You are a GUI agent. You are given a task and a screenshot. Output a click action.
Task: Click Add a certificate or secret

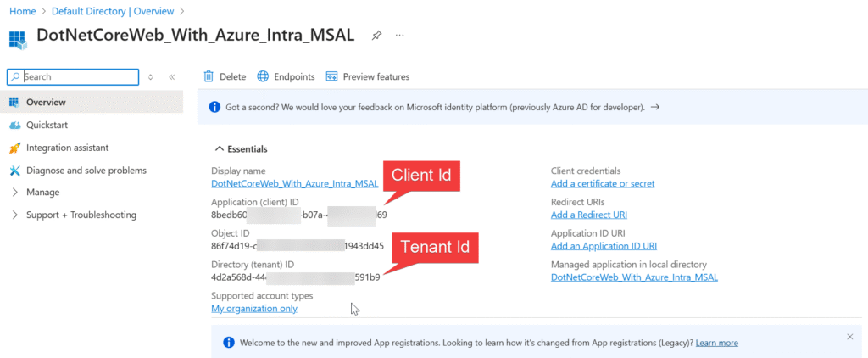click(x=603, y=183)
